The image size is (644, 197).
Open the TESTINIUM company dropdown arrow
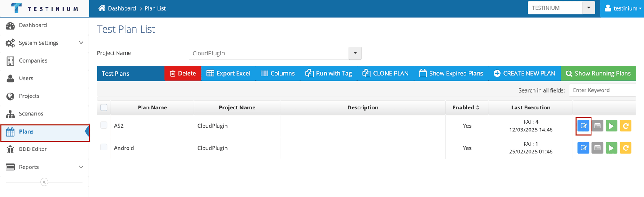coord(588,8)
